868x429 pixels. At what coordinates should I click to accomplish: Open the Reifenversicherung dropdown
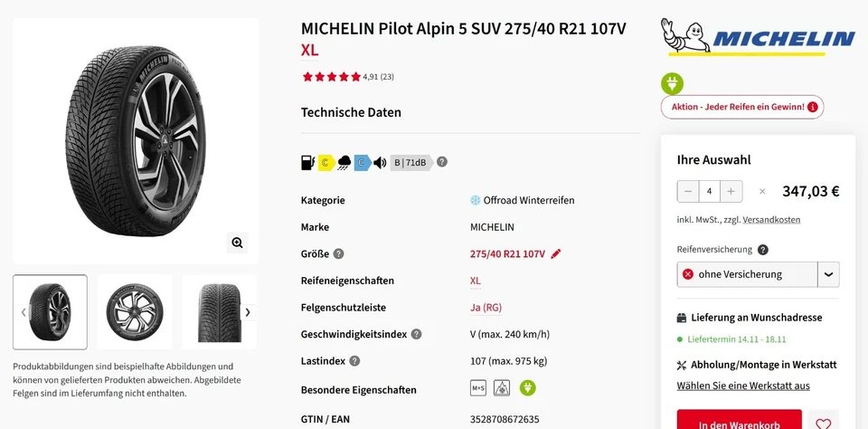pos(828,274)
